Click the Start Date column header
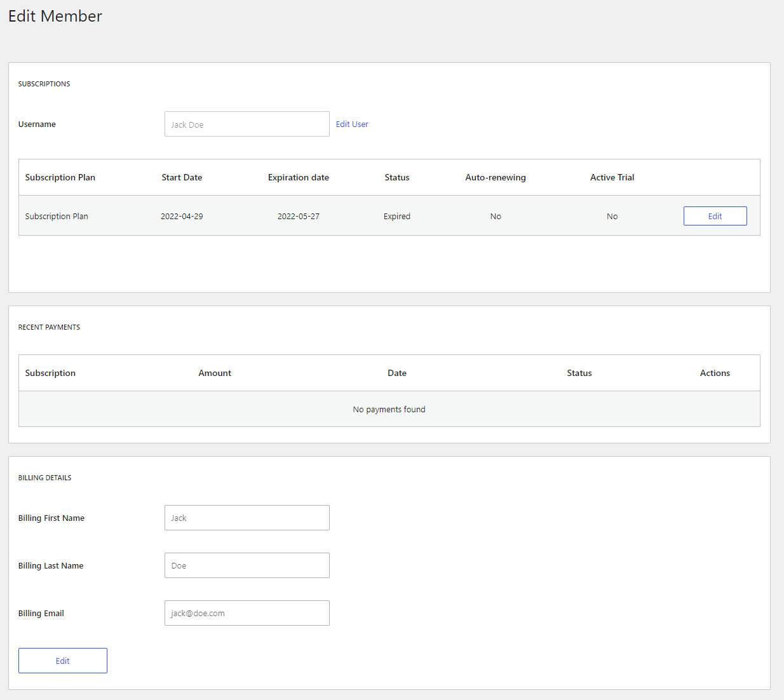 (182, 177)
